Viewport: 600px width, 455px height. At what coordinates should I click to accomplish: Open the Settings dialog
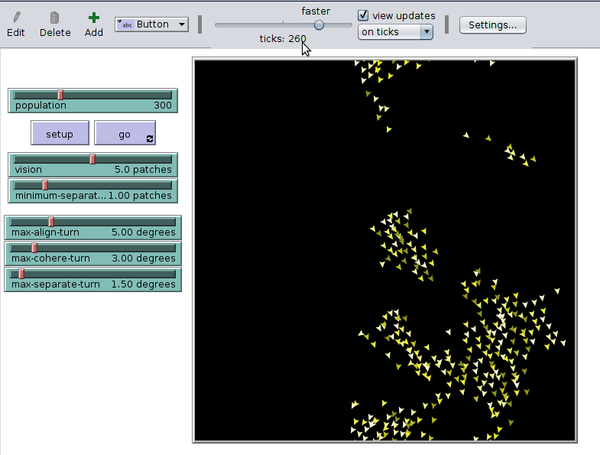click(492, 24)
